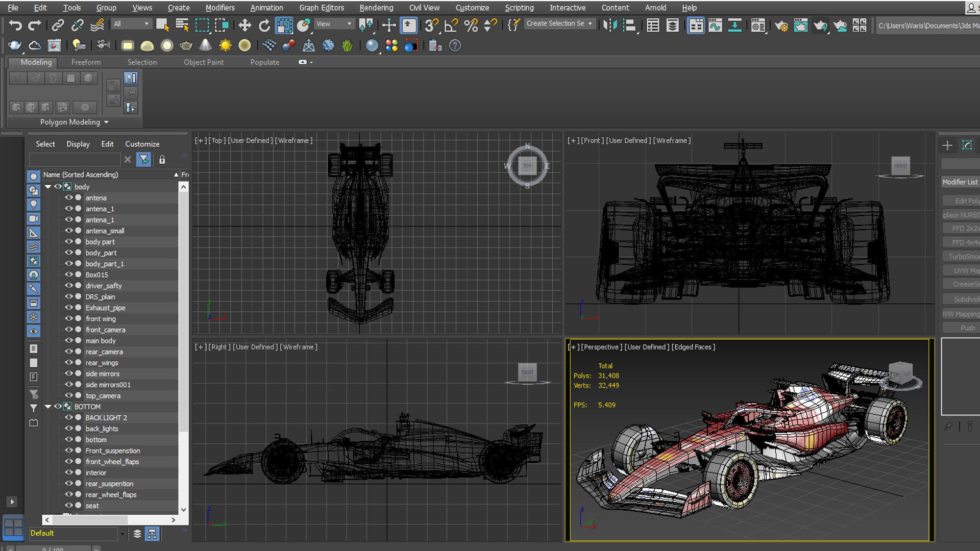Hide the Exhaust_pipe object
The width and height of the screenshot is (980, 551).
point(68,308)
